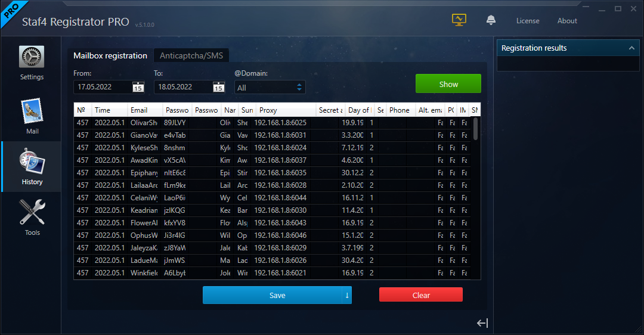644x335 pixels.
Task: Sort by the Day of column header
Action: click(x=360, y=110)
